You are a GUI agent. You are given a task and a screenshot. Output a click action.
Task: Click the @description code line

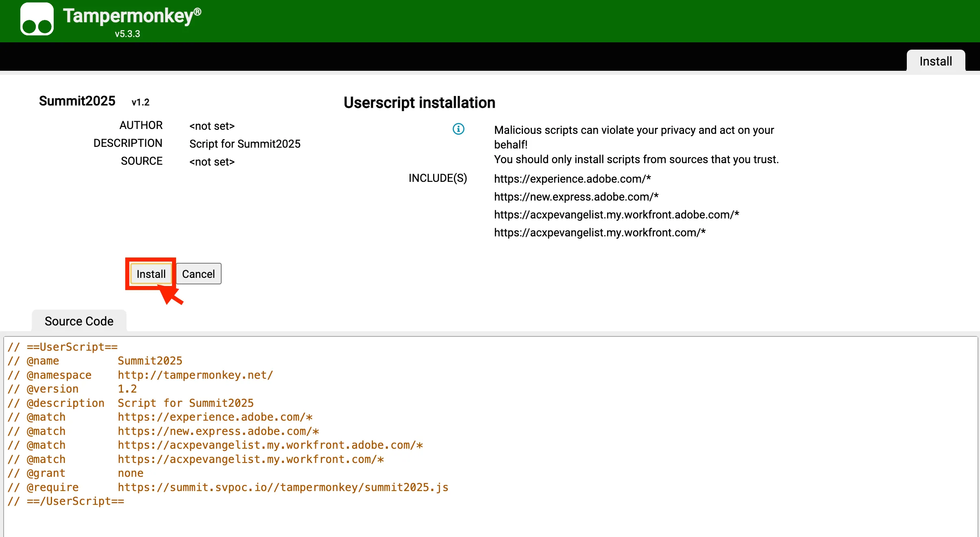131,403
